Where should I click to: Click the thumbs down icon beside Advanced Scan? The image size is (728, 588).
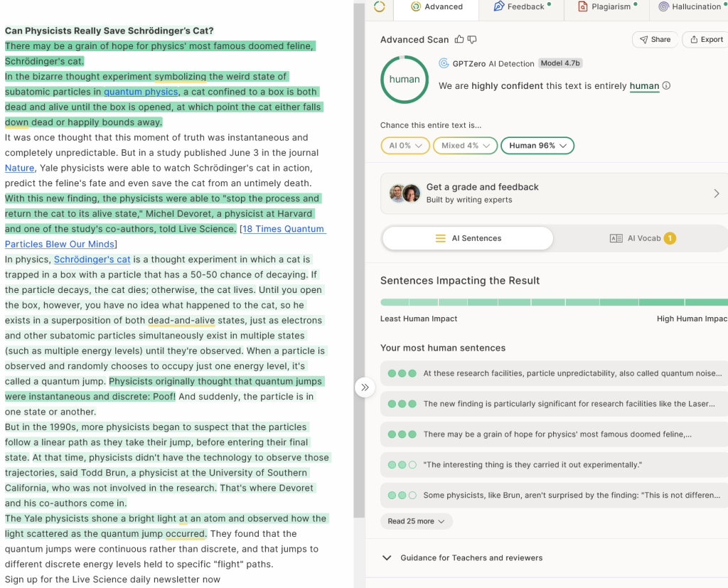click(472, 40)
